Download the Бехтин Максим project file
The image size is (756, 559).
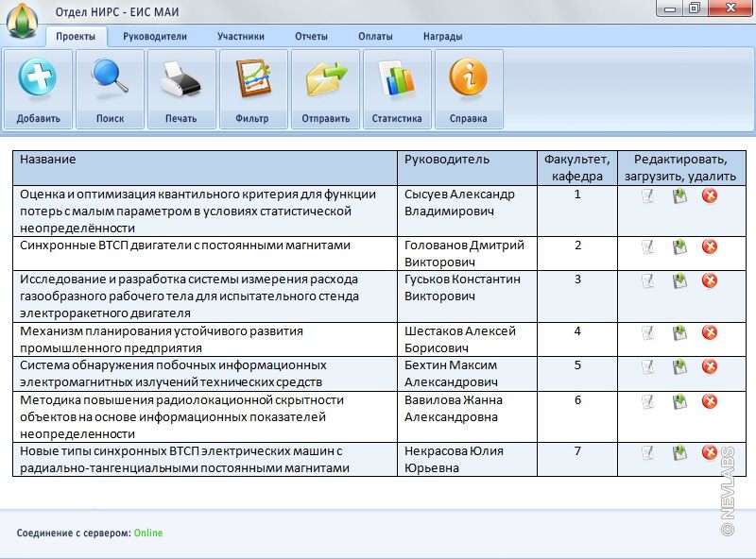tap(679, 366)
